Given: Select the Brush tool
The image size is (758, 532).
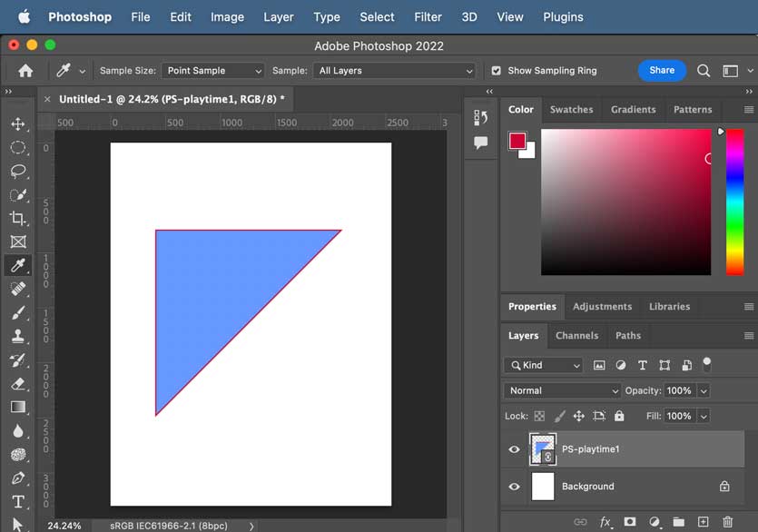Looking at the screenshot, I should click(x=18, y=313).
